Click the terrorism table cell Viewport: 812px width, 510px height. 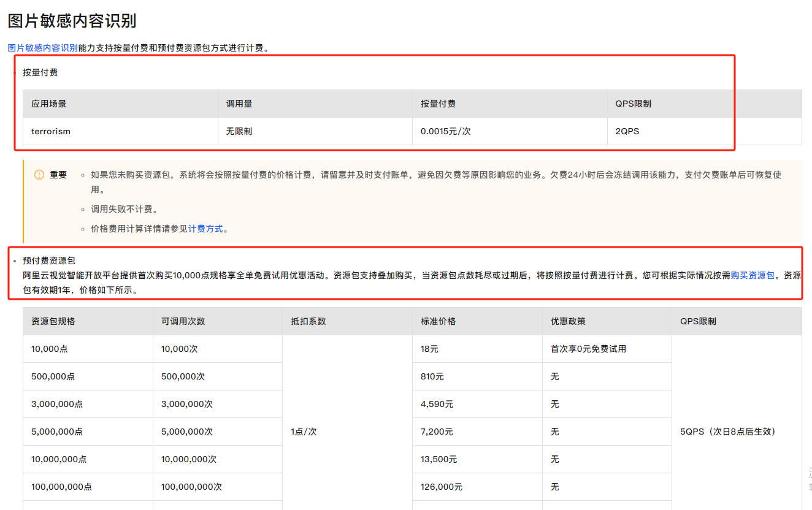coord(120,131)
